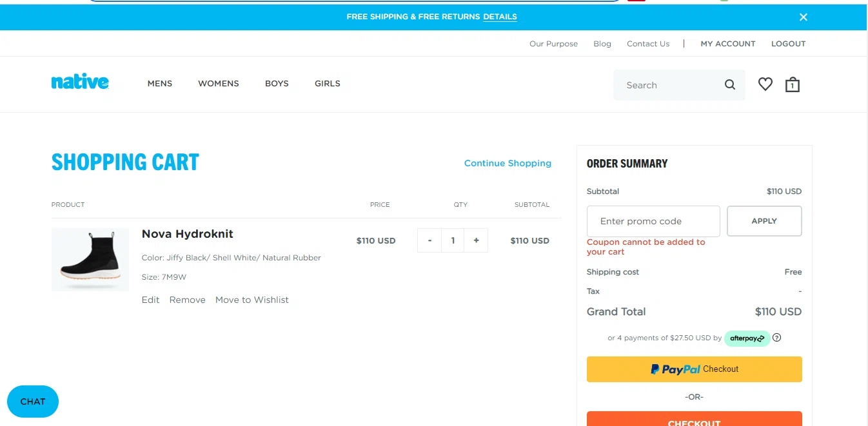The height and width of the screenshot is (426, 868).
Task: Open the BOYS menu
Action: pyautogui.click(x=277, y=84)
